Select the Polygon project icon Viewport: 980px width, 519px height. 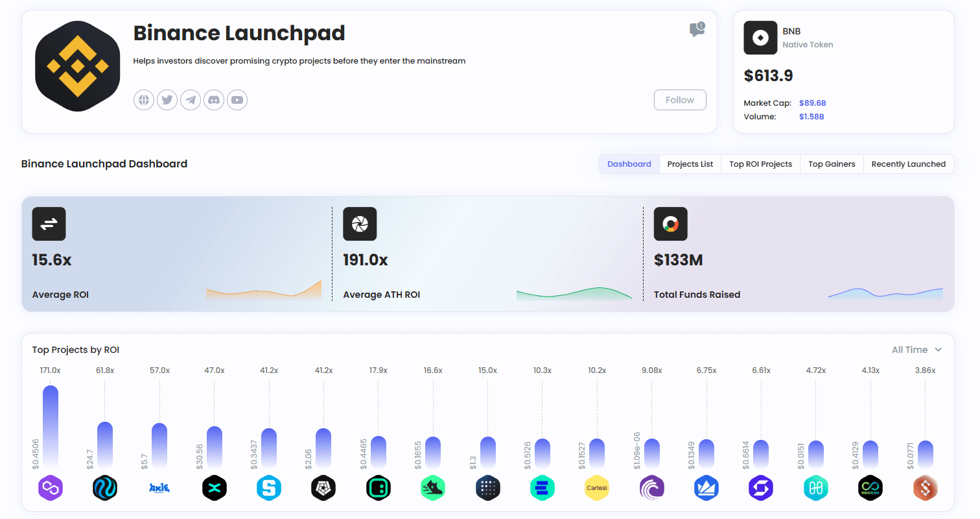[x=51, y=488]
